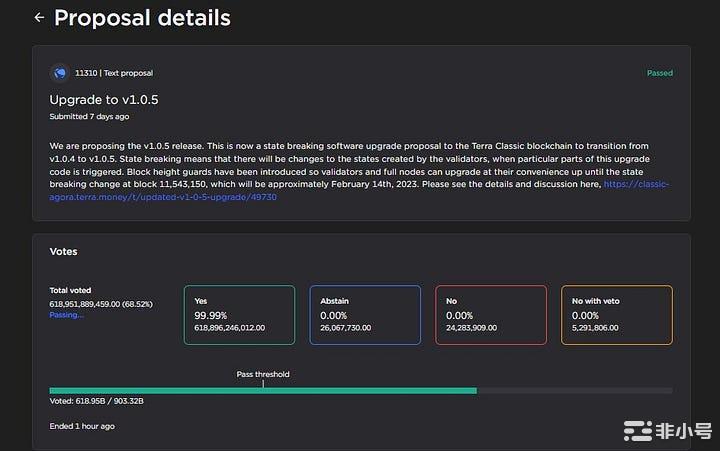
Task: Click the Voted: 618.95B / 903.32B label
Action: 98,401
